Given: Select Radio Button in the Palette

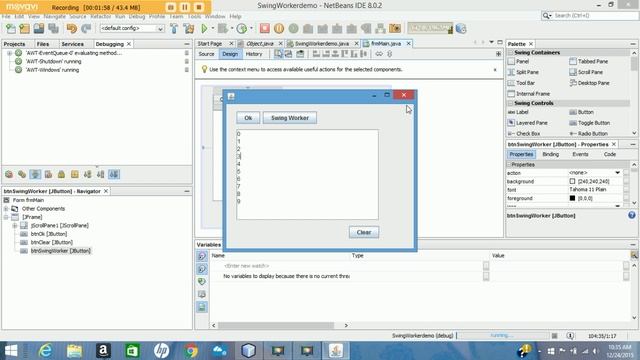Looking at the screenshot, I should (x=589, y=133).
